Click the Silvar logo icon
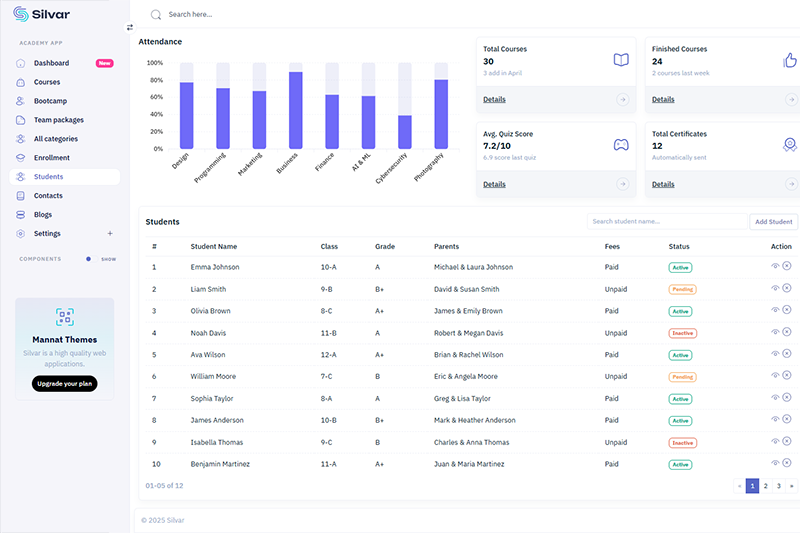This screenshot has width=800, height=533. point(21,15)
